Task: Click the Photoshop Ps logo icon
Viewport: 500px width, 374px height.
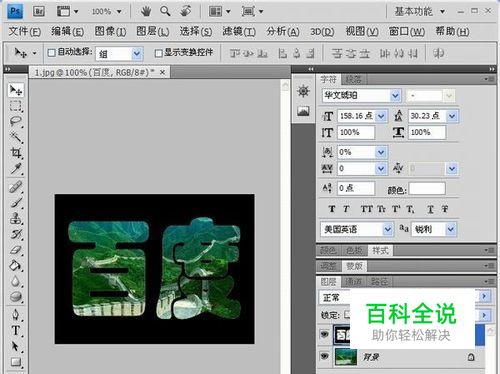Action: coord(15,12)
